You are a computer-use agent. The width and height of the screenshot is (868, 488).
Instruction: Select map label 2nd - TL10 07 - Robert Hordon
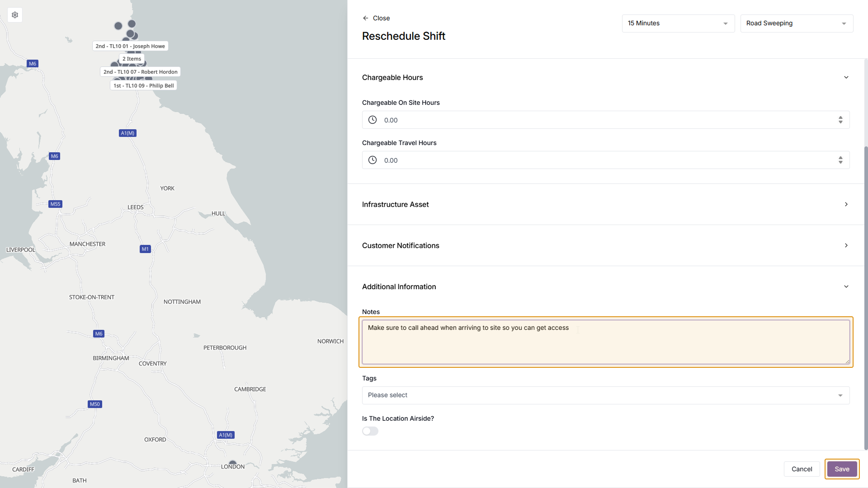coord(140,72)
